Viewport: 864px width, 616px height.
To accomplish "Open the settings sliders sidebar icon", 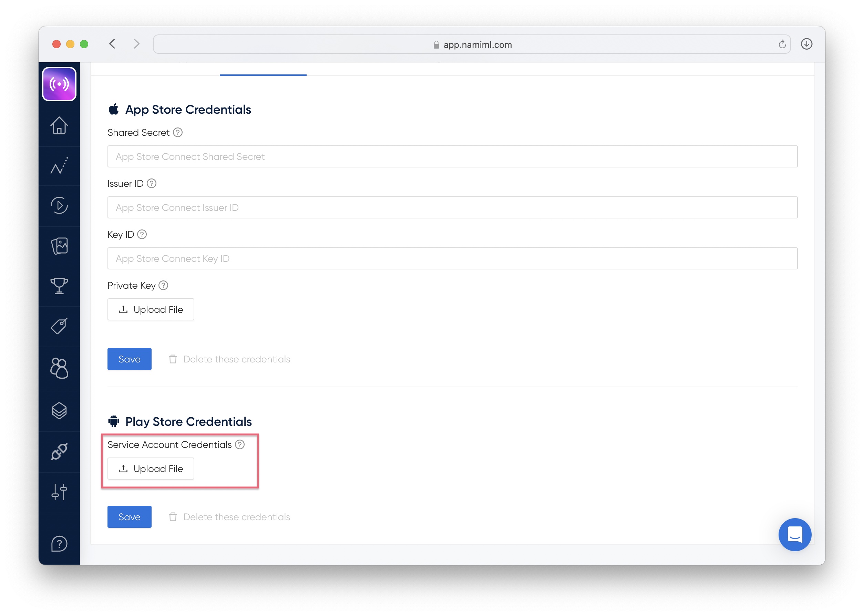I will point(59,492).
